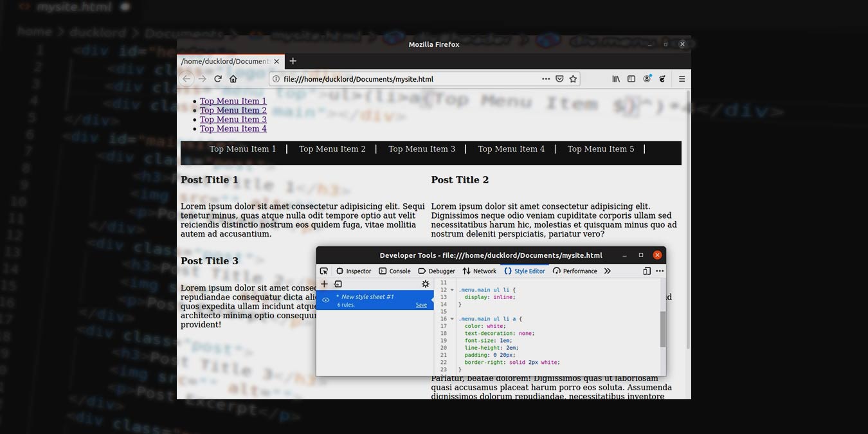Save the page to Pocket
This screenshot has width=868, height=434.
(559, 78)
